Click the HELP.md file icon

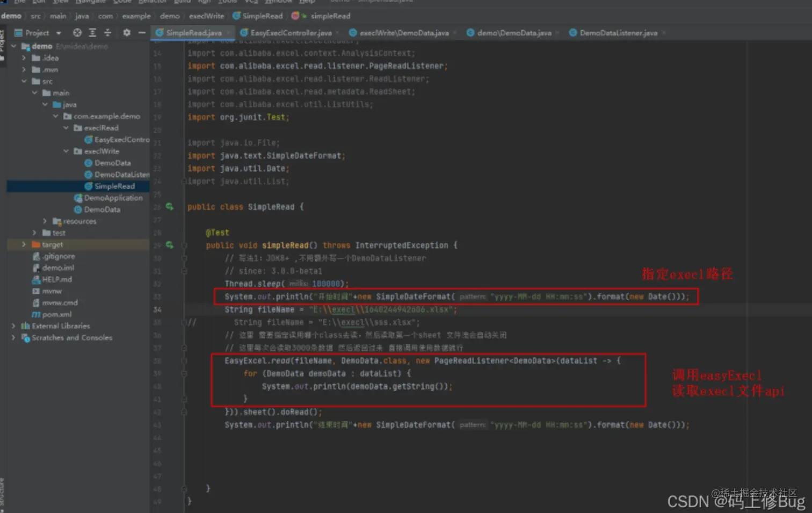(x=36, y=279)
